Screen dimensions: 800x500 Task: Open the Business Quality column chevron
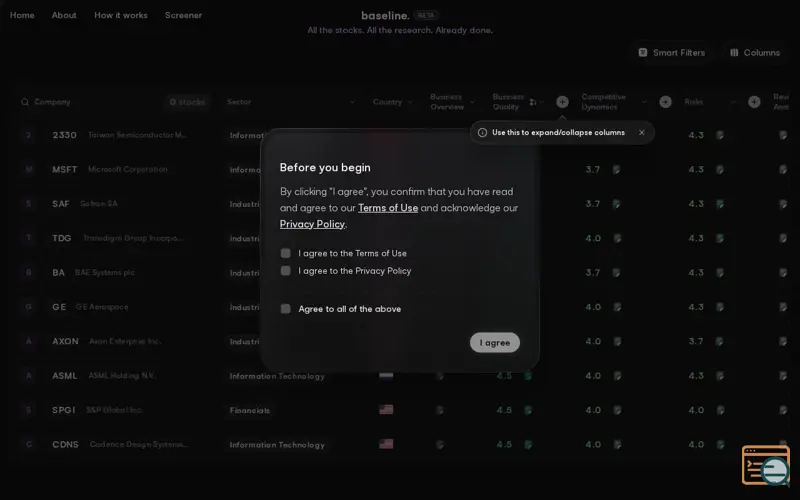pos(542,102)
